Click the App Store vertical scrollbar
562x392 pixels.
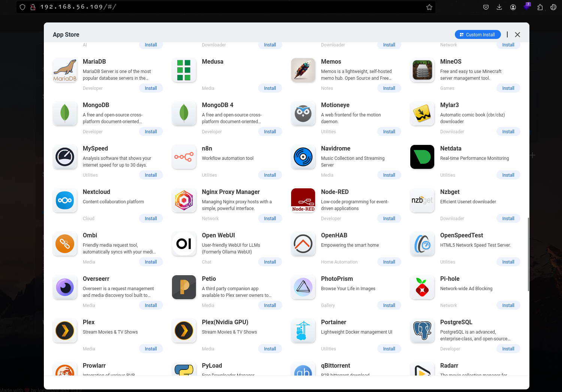pos(528,254)
